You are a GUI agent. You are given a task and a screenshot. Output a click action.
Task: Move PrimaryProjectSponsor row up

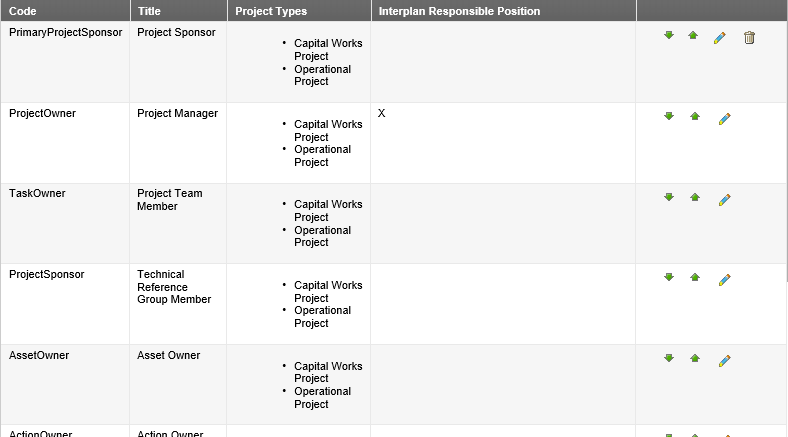pos(693,35)
